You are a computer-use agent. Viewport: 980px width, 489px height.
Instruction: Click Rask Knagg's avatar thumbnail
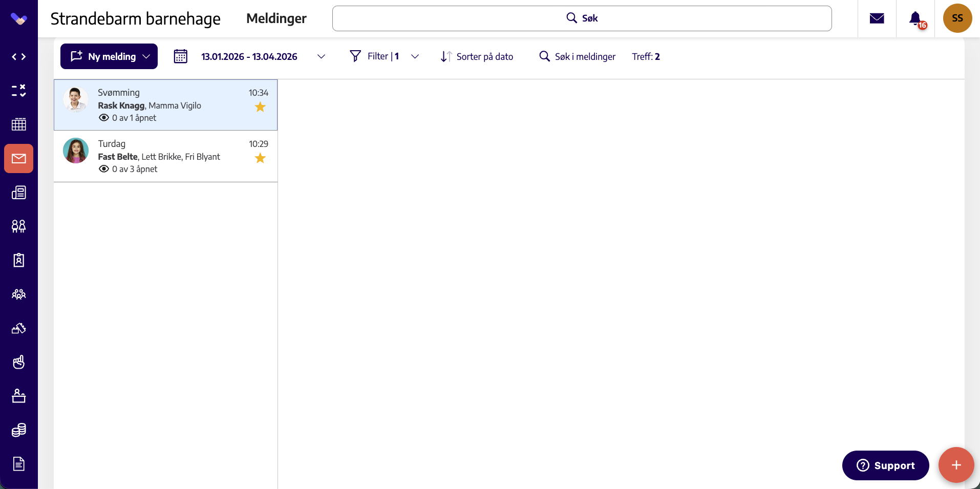[76, 99]
